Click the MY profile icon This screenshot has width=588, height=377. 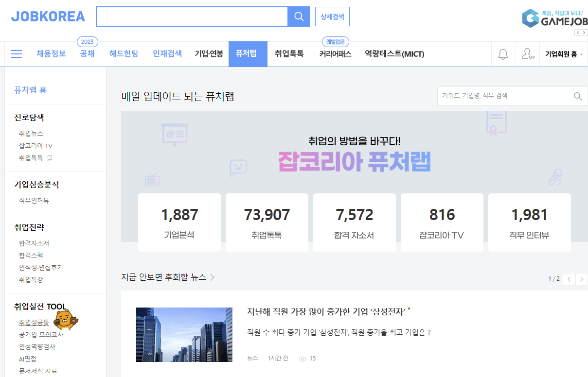527,53
